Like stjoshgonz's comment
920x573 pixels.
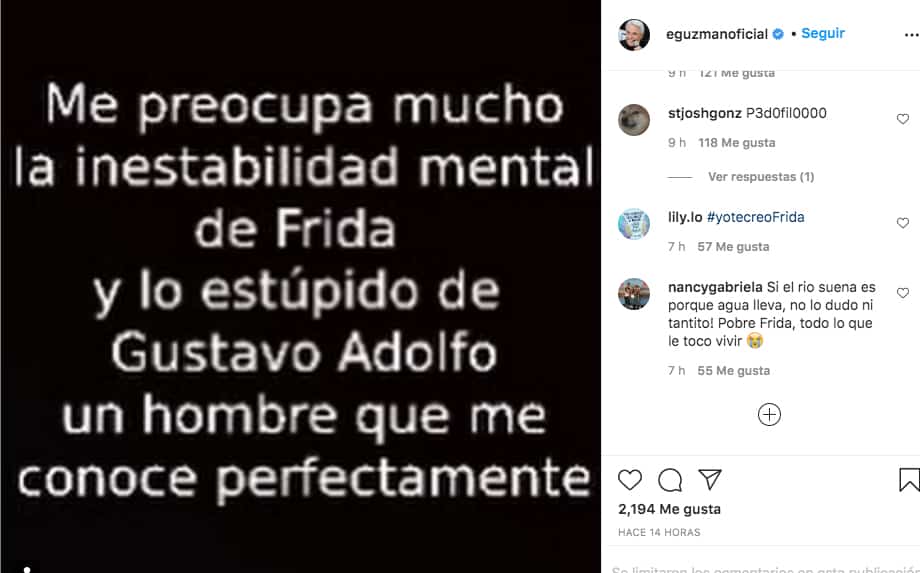903,119
